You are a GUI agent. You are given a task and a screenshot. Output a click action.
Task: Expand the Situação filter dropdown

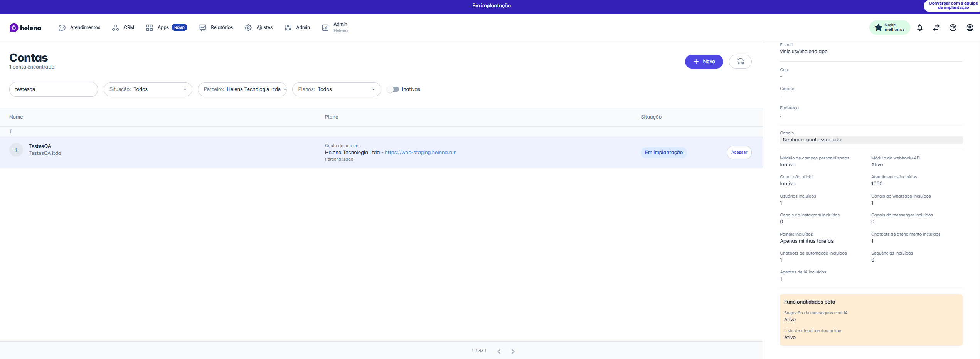(x=148, y=89)
